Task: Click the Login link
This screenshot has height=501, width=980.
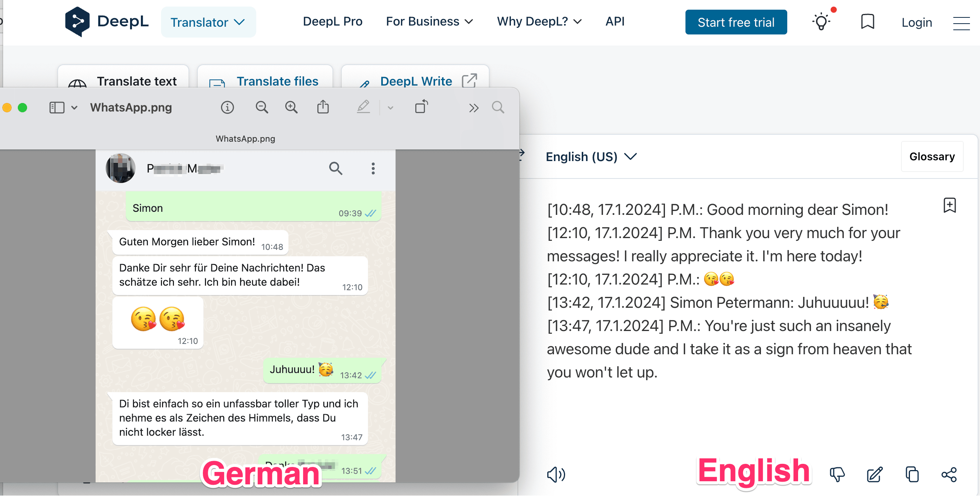Action: click(917, 22)
